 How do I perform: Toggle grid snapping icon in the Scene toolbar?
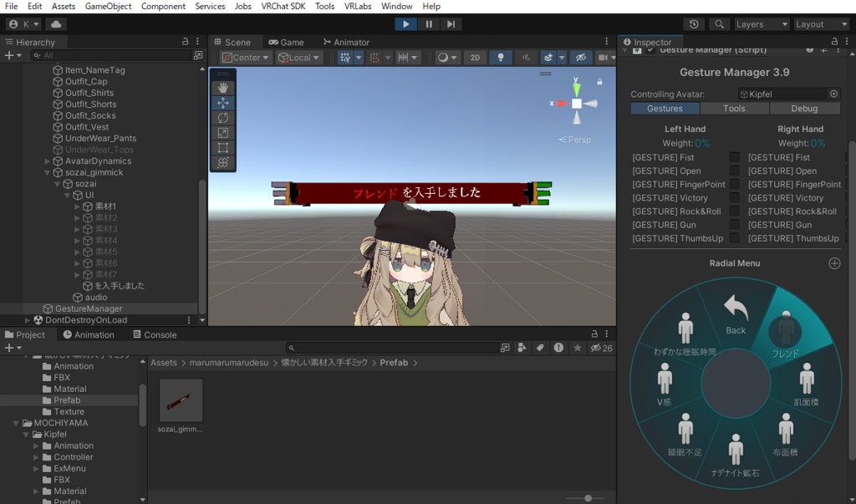pyautogui.click(x=344, y=58)
